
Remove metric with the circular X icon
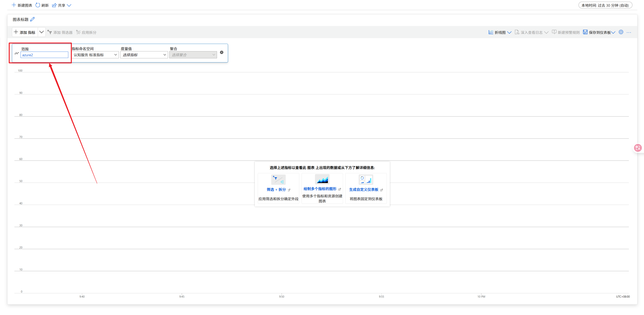click(221, 52)
